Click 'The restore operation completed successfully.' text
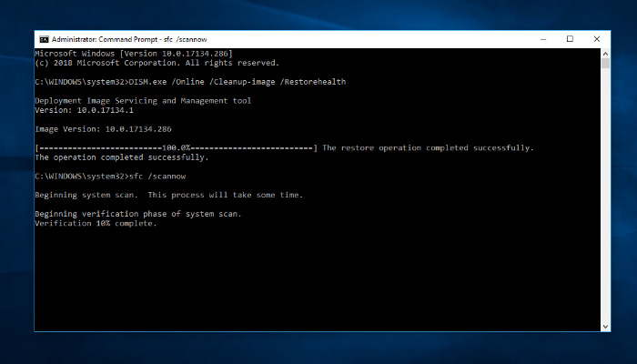The height and width of the screenshot is (364, 637). (428, 147)
